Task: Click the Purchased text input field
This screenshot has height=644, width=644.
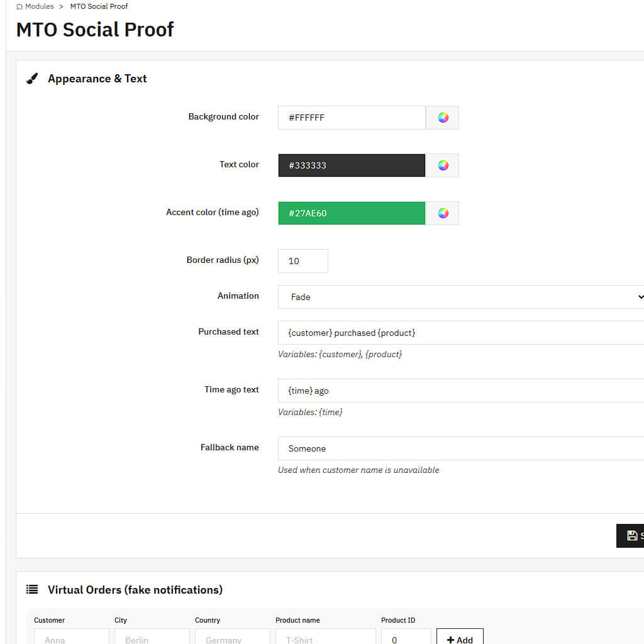Action: click(460, 333)
